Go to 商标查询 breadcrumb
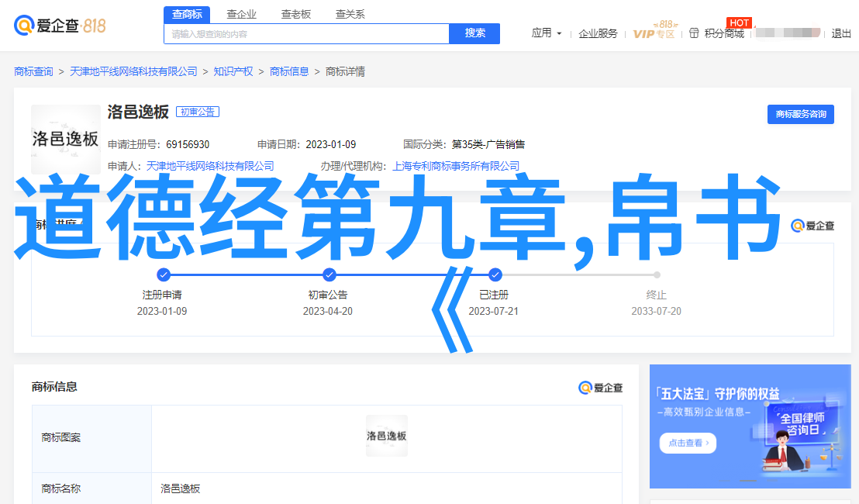Screen dimensions: 859x504 (33, 72)
